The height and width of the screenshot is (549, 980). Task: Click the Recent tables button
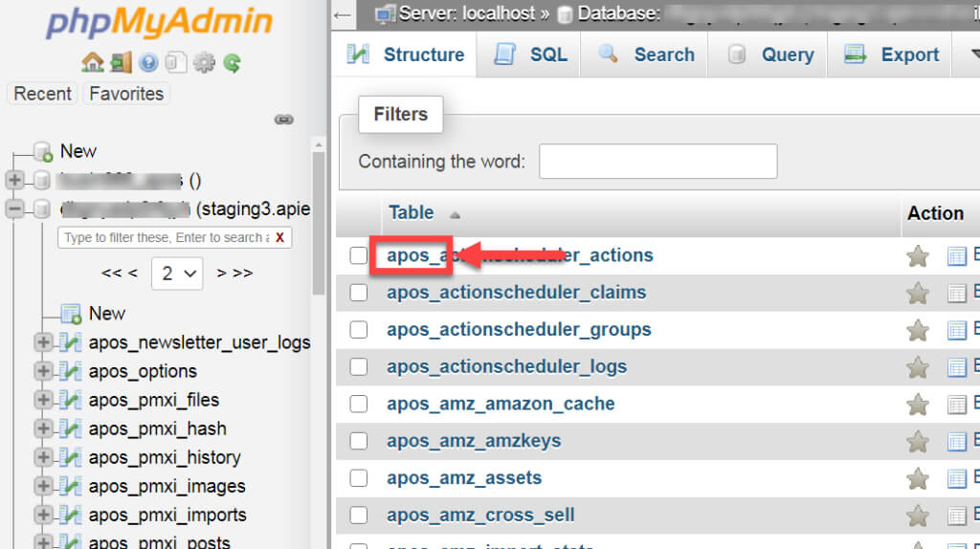pos(42,94)
